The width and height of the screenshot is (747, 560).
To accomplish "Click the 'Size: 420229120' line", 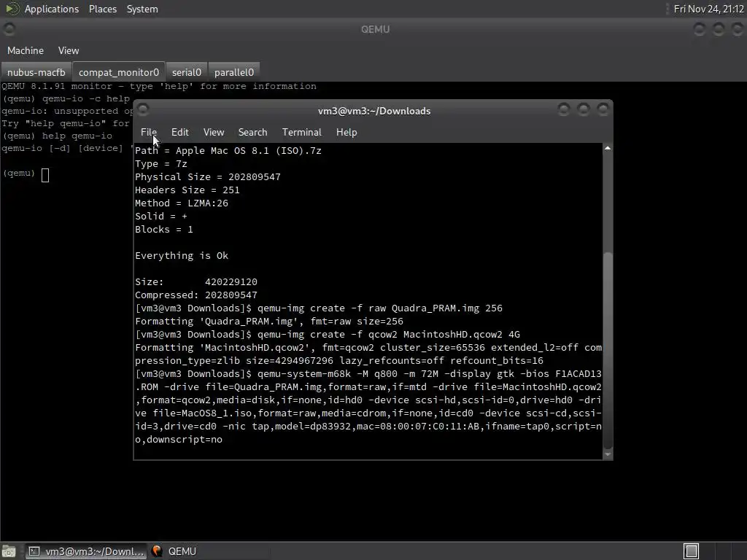I will [x=196, y=282].
